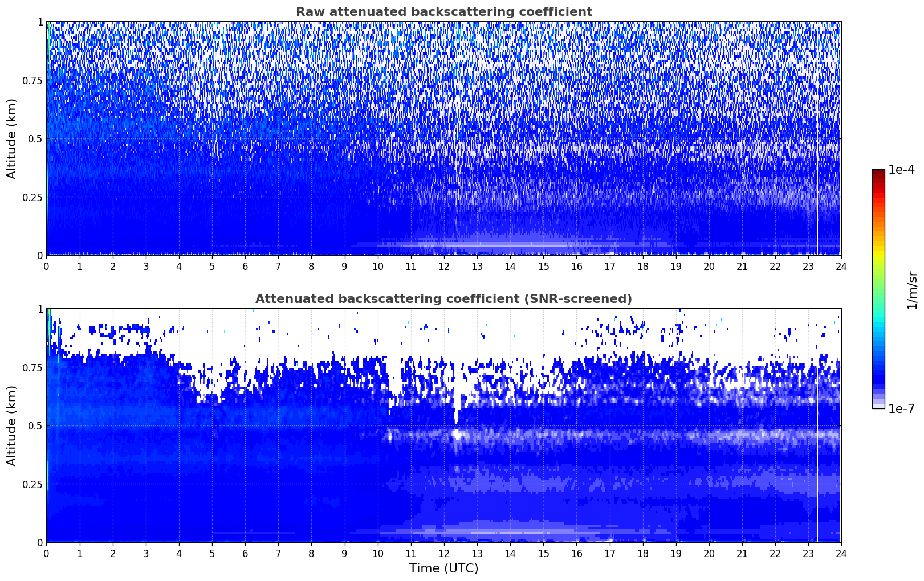
Task: Click the hour 12 tick under the raw plot
Action: [443, 266]
